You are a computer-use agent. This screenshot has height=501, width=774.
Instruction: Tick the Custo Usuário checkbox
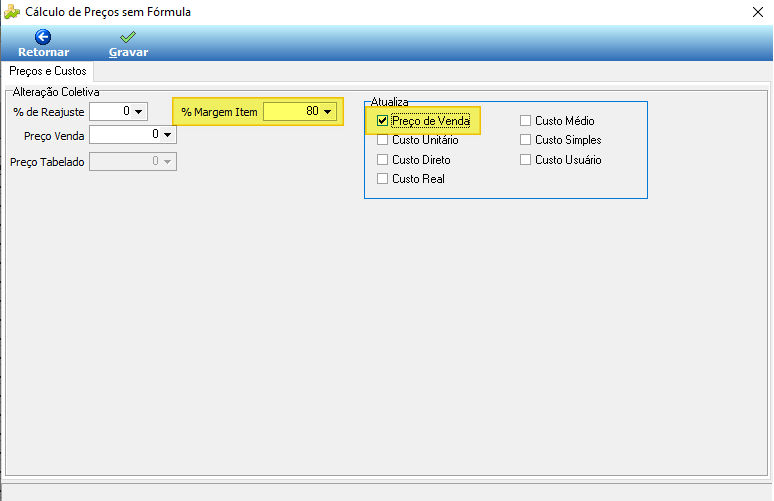(525, 160)
